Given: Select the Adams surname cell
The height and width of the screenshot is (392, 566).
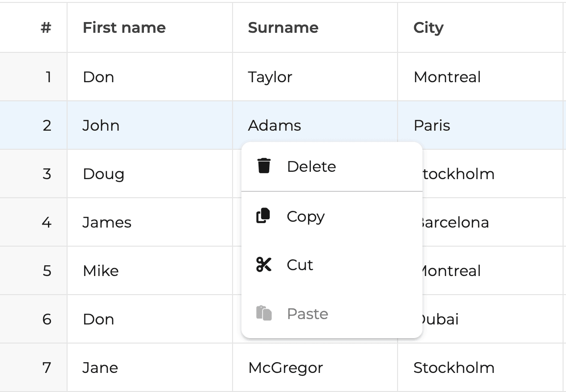Looking at the screenshot, I should pyautogui.click(x=315, y=125).
